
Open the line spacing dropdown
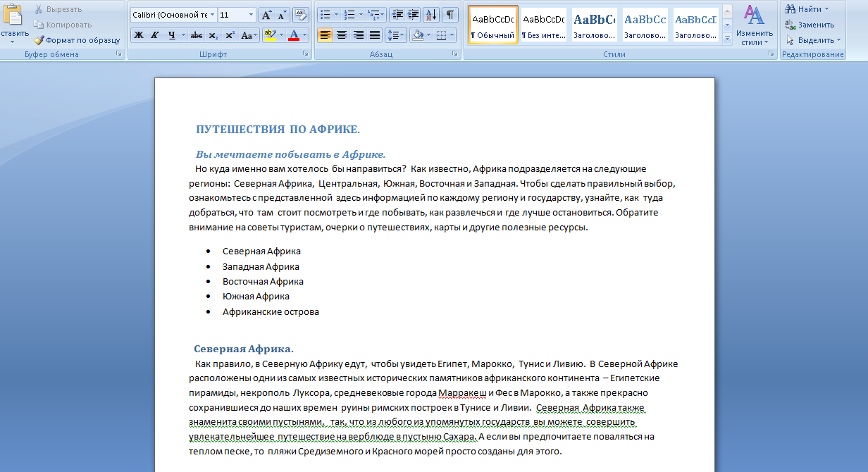tap(396, 35)
